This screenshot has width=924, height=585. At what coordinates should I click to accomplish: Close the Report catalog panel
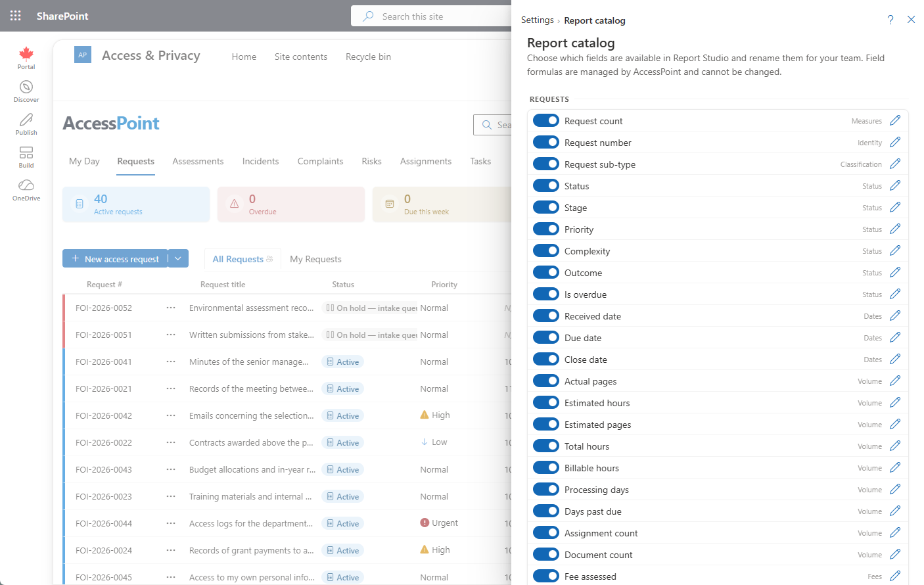pos(911,20)
